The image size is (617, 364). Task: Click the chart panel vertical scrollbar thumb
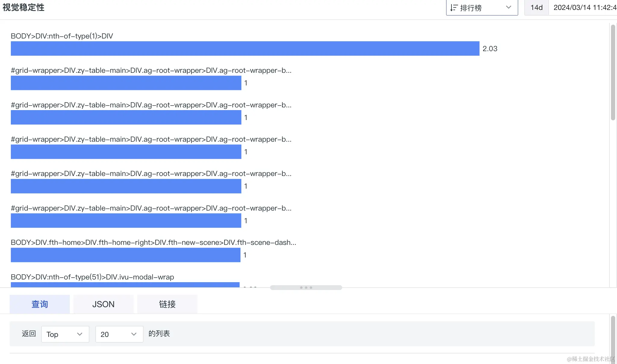(613, 72)
